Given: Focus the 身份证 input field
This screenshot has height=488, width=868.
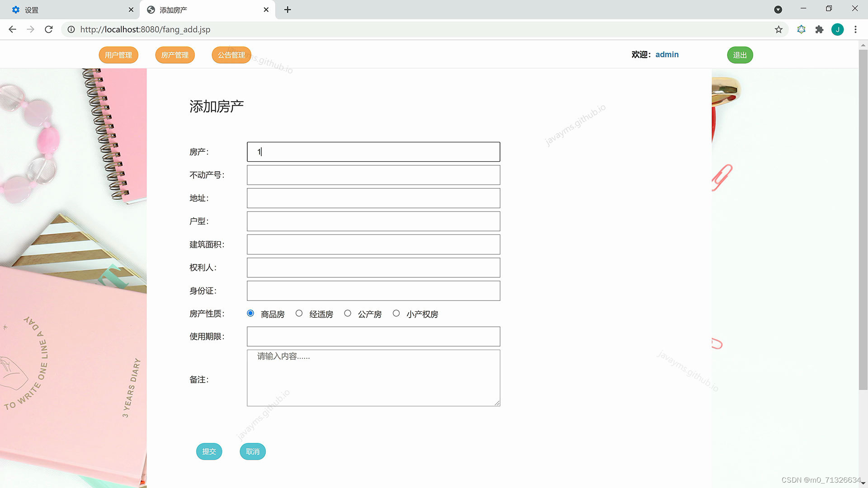Looking at the screenshot, I should point(373,291).
